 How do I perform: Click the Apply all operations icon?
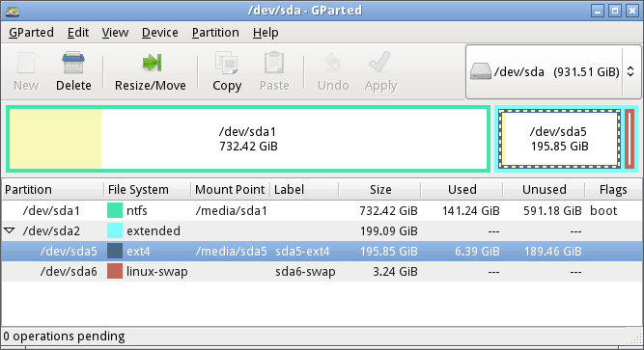[x=380, y=63]
